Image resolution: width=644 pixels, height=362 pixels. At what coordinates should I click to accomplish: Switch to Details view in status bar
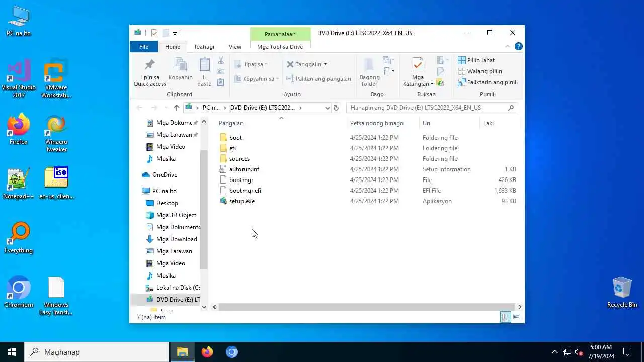[x=506, y=317]
